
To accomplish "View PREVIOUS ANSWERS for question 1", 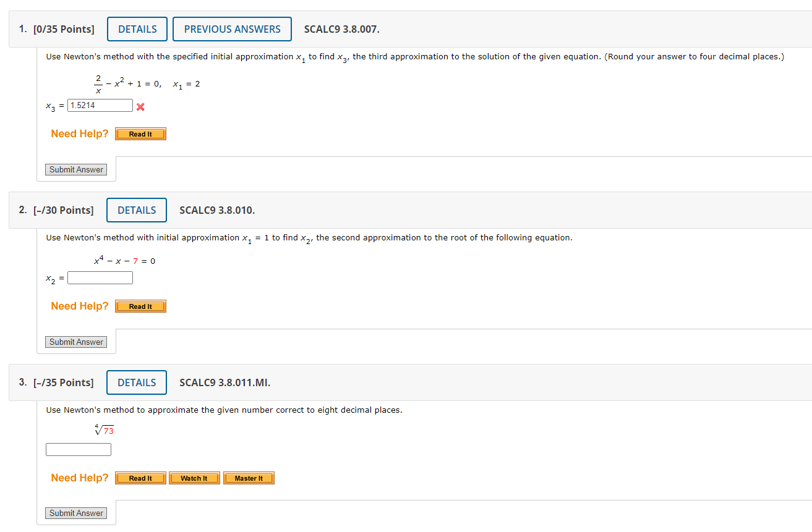I will click(x=232, y=28).
